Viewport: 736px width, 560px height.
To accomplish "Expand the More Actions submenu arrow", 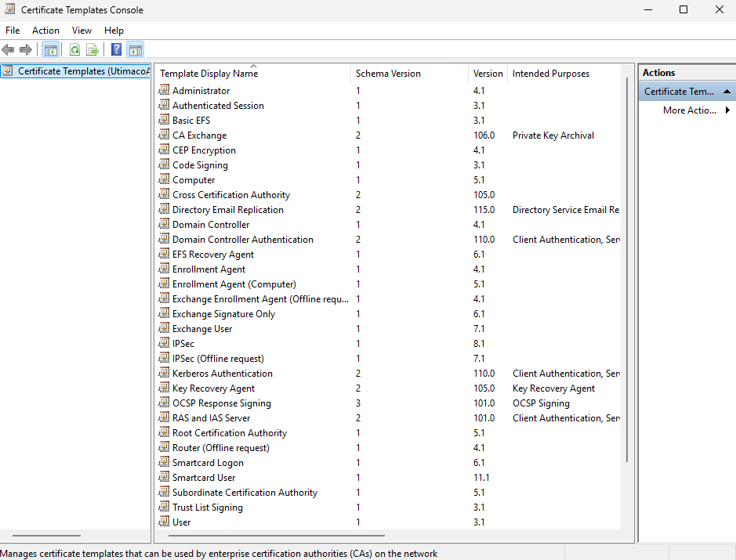I will click(727, 110).
